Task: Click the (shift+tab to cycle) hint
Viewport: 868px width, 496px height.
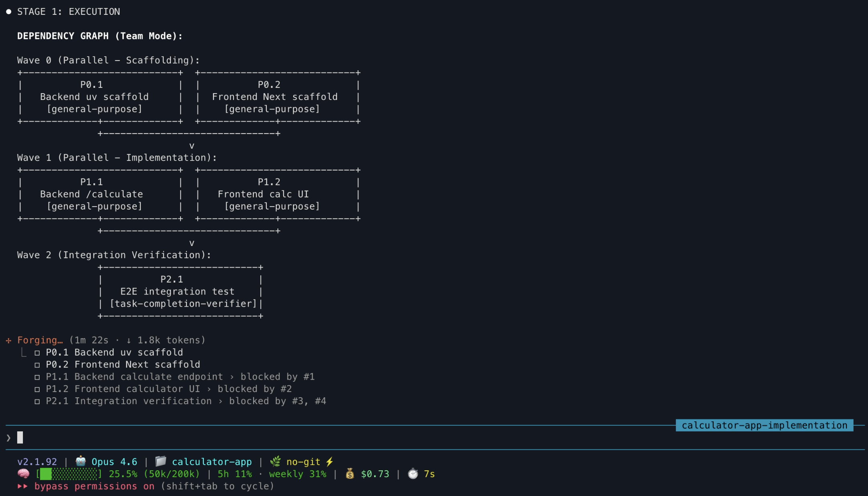Action: tap(218, 486)
